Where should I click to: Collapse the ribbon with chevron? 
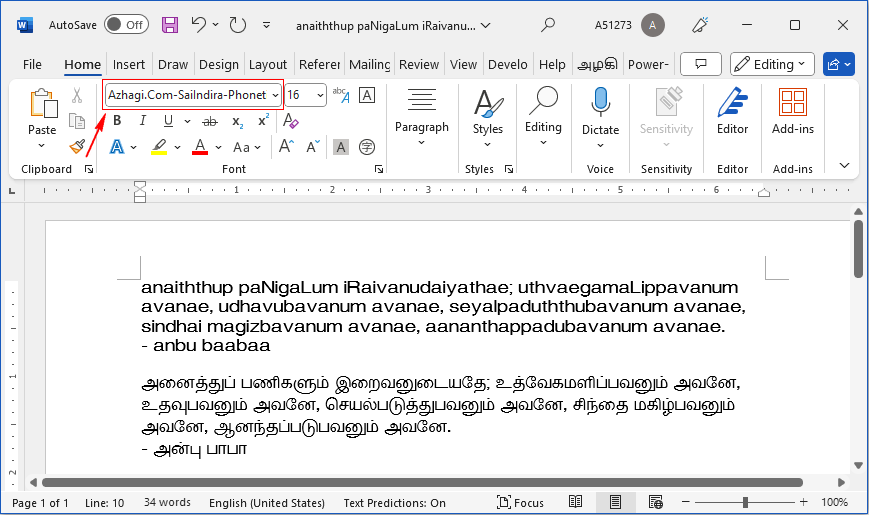point(844,165)
